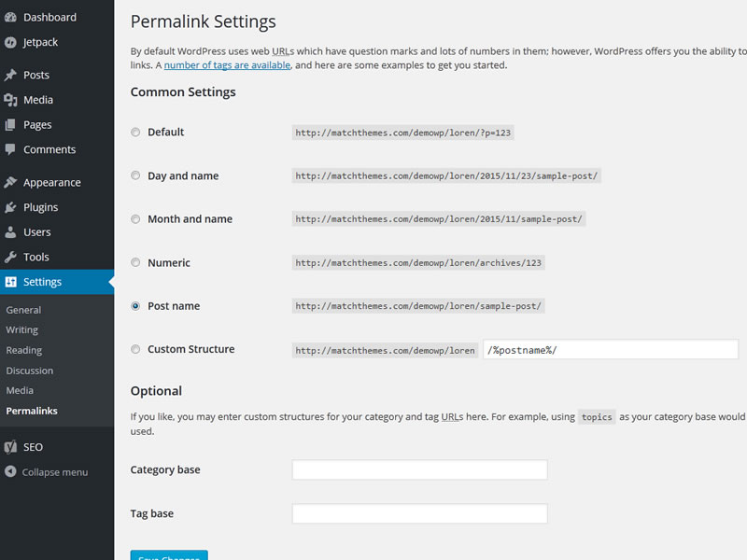Viewport: 747px width, 560px height.
Task: Click the Media library icon
Action: click(x=10, y=100)
